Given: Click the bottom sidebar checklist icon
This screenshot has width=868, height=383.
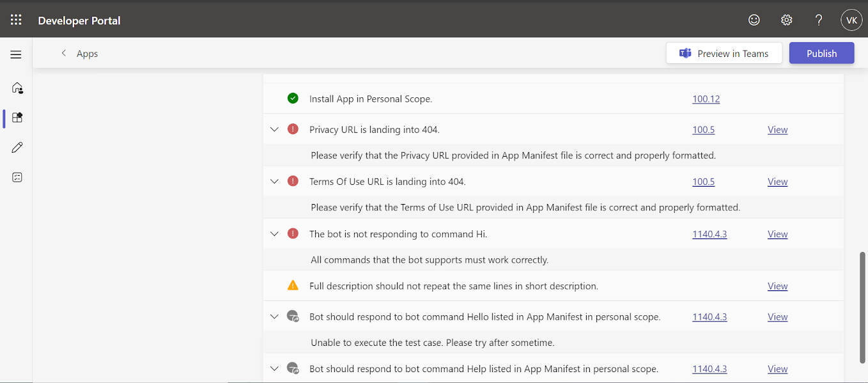Looking at the screenshot, I should (17, 177).
